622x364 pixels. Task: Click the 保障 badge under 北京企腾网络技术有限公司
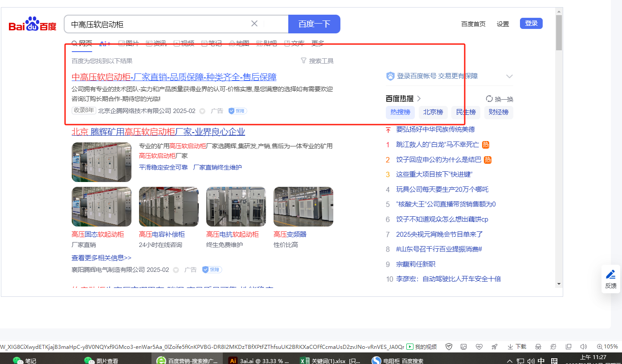click(x=238, y=111)
